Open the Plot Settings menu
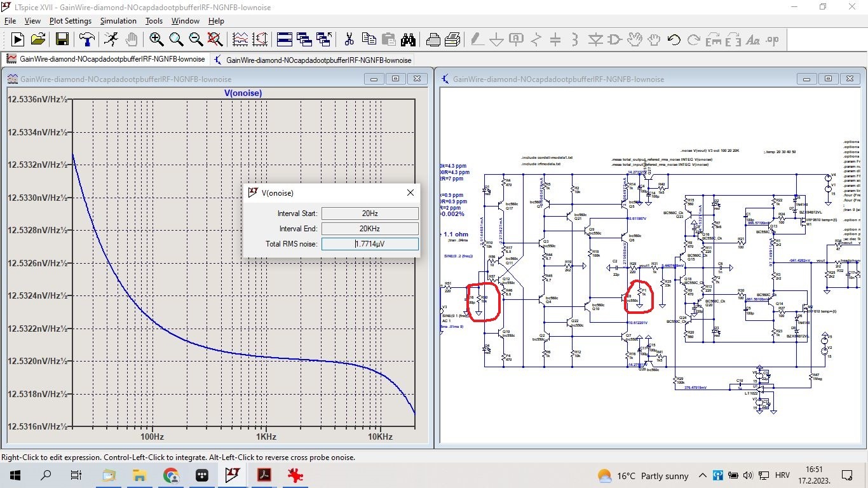868x488 pixels. (70, 21)
